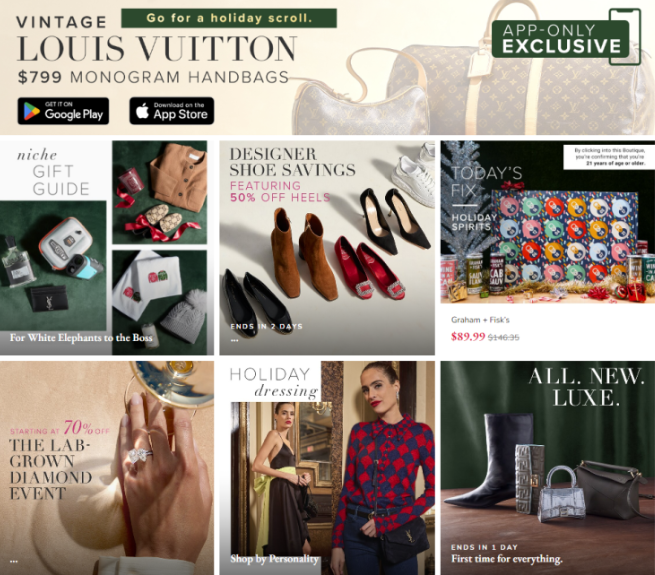Click the Vintage Louis Vuitton headline
Screen dimensions: 655x575
[157, 40]
